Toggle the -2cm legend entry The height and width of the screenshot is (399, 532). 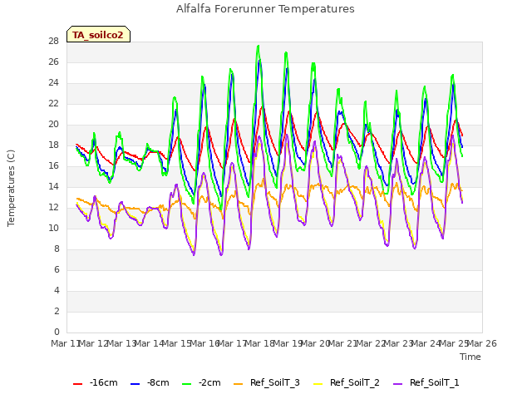[201, 382]
